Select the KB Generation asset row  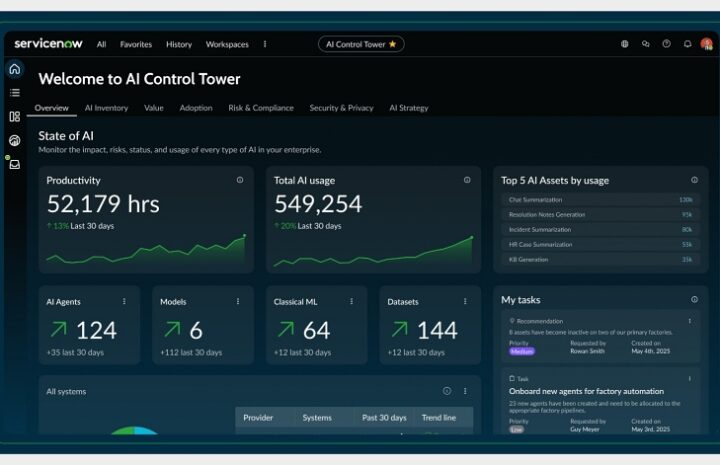(601, 259)
